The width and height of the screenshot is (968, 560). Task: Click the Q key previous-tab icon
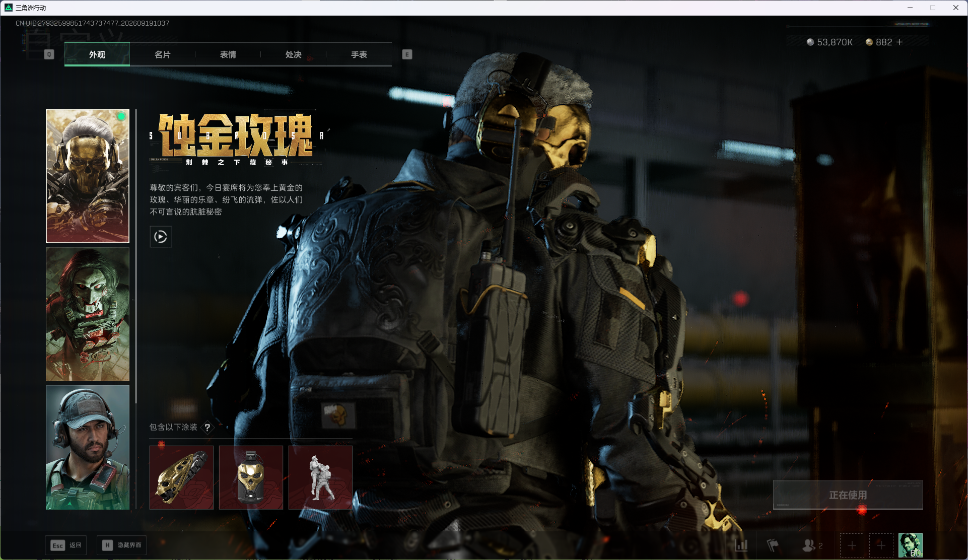pos(49,54)
